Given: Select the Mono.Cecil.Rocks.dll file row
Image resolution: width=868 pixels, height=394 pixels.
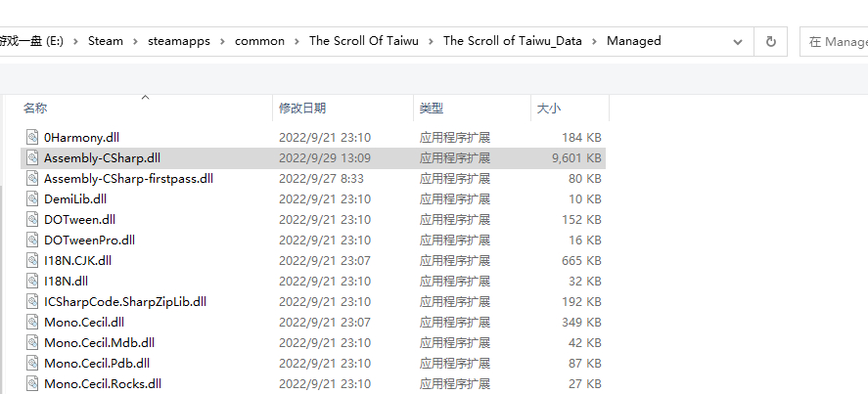Looking at the screenshot, I should (313, 383).
